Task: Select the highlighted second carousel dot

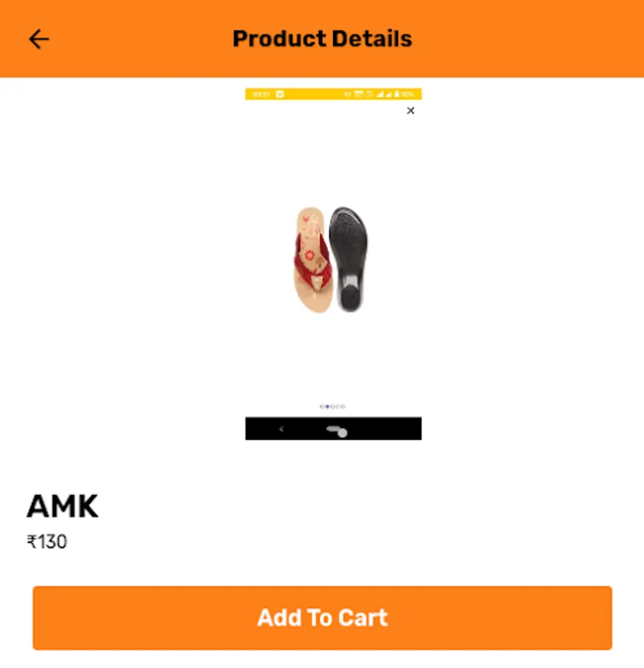Action: point(327,407)
